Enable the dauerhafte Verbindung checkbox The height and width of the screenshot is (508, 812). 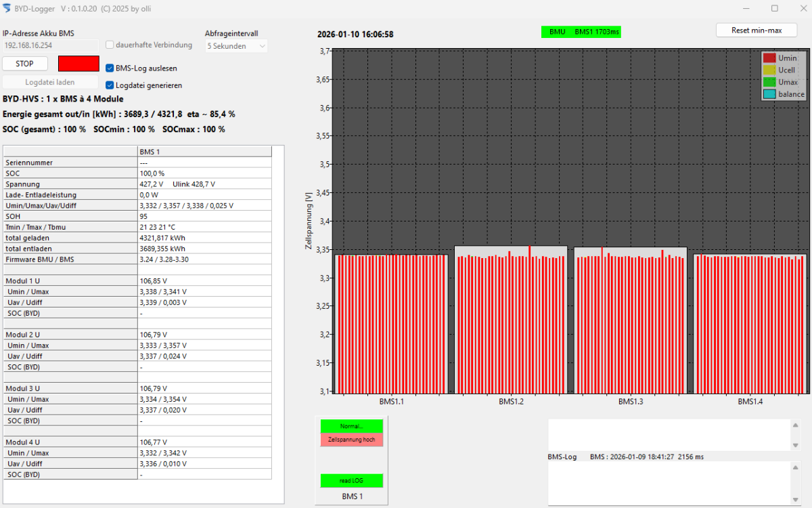[x=110, y=45]
